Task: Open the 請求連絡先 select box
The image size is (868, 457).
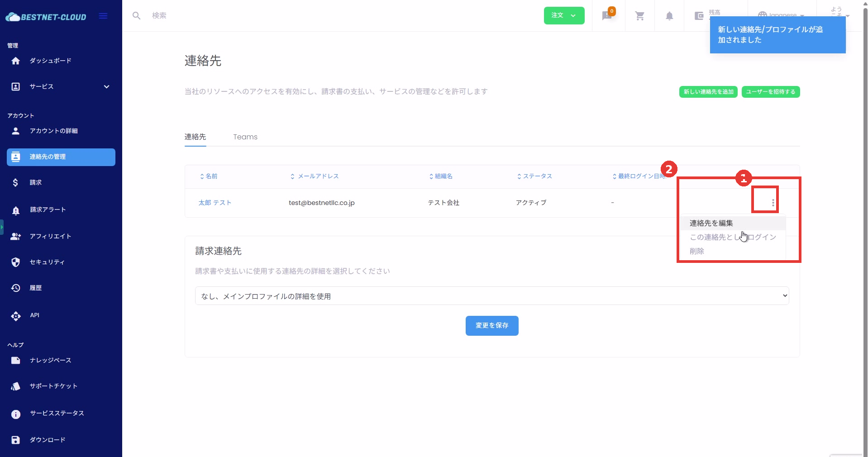Action: click(x=491, y=296)
